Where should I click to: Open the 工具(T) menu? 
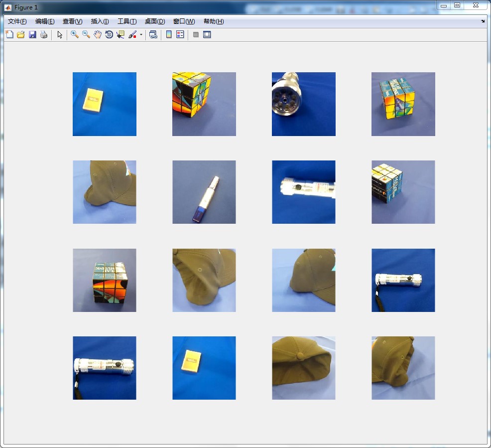(127, 21)
